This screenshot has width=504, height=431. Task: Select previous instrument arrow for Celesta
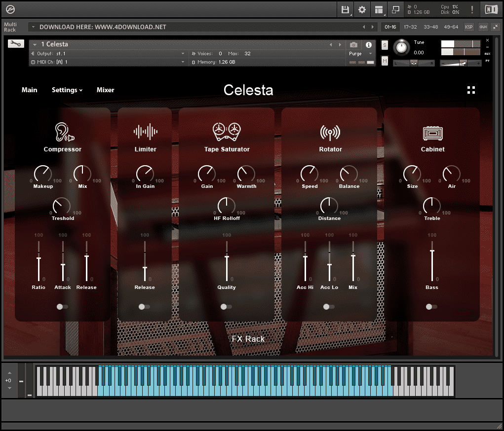[x=331, y=45]
